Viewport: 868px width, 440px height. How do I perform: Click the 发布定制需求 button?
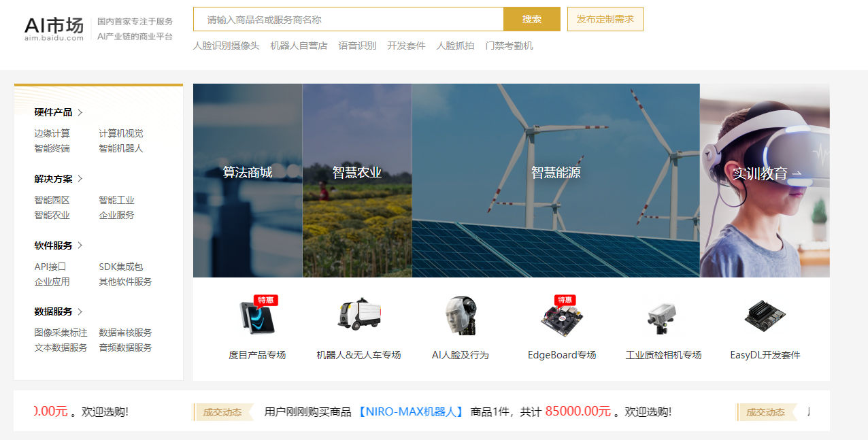[x=605, y=19]
